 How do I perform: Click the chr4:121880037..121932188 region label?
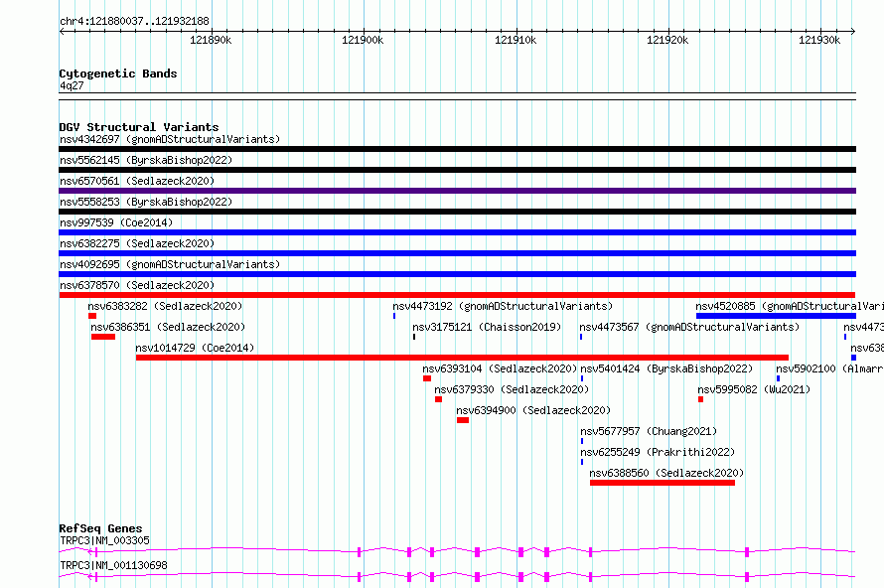[x=134, y=22]
